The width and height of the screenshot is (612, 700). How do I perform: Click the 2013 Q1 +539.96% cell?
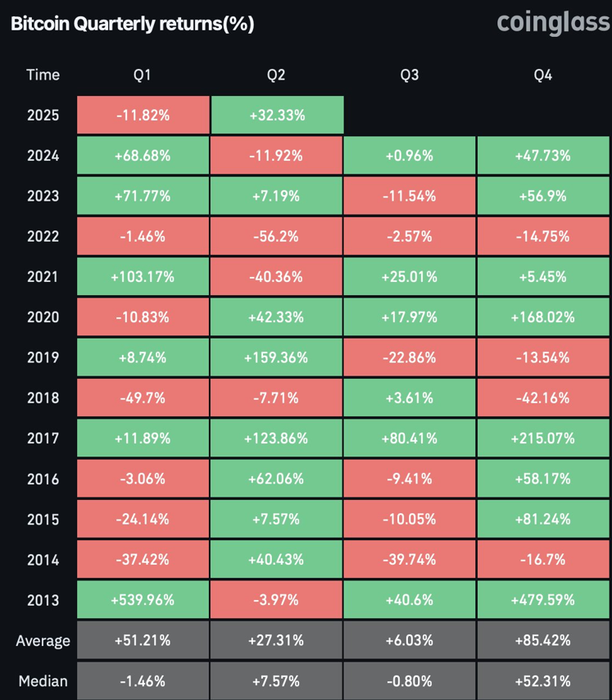pyautogui.click(x=143, y=600)
